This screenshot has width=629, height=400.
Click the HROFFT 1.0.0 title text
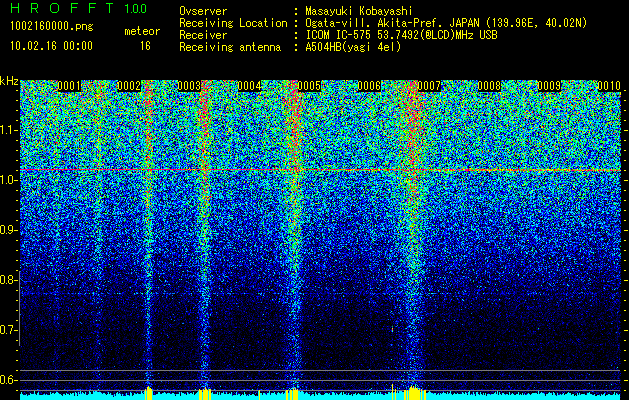(x=78, y=8)
